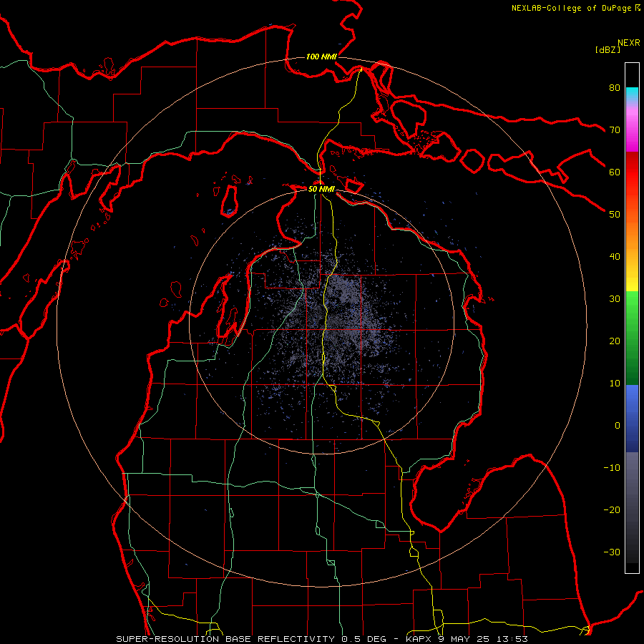Pick the green segment of the color bar
Screen dimensions: 644x644
tap(632, 338)
